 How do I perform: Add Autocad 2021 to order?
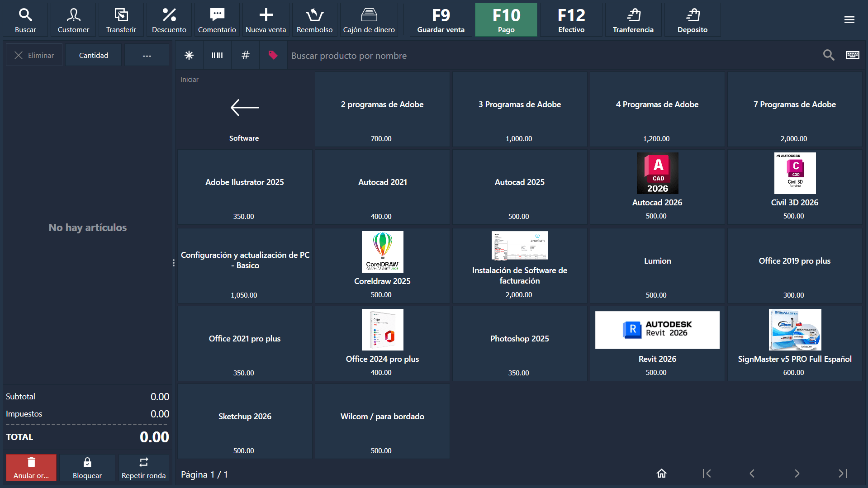(382, 187)
